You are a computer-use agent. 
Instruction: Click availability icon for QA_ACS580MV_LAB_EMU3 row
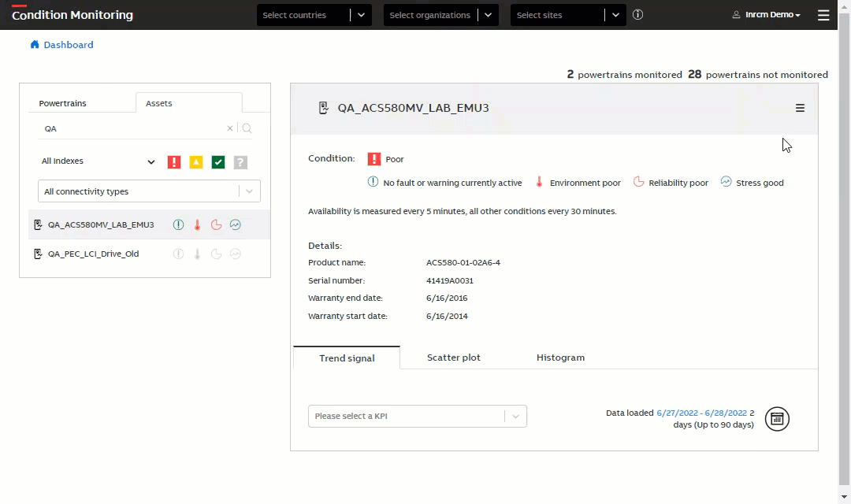[x=178, y=224]
